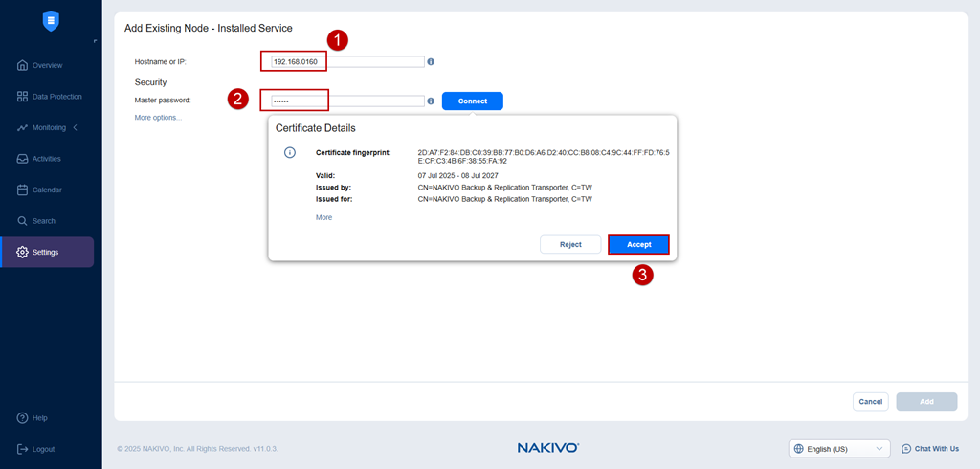The height and width of the screenshot is (469, 980).
Task: Click the home icon beside Overview
Action: [x=23, y=65]
